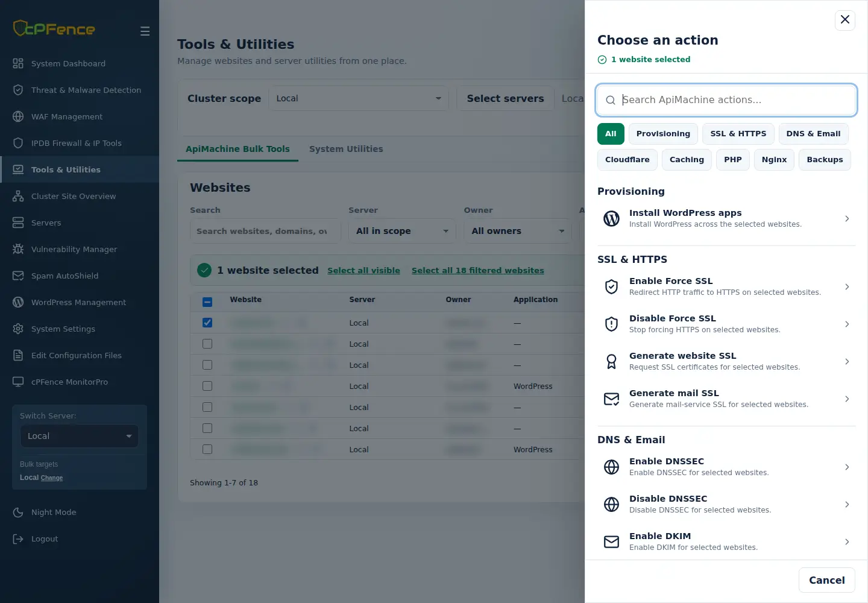
Task: Click the WAF Management globe icon
Action: [x=18, y=116]
